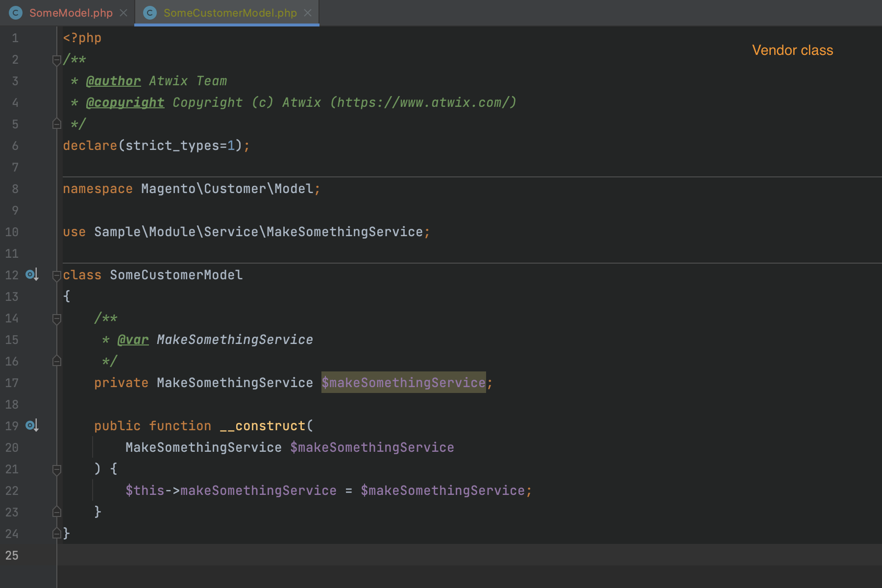The width and height of the screenshot is (882, 588).
Task: Click the highlighted $makeSomethingService property on line 17
Action: coord(404,383)
